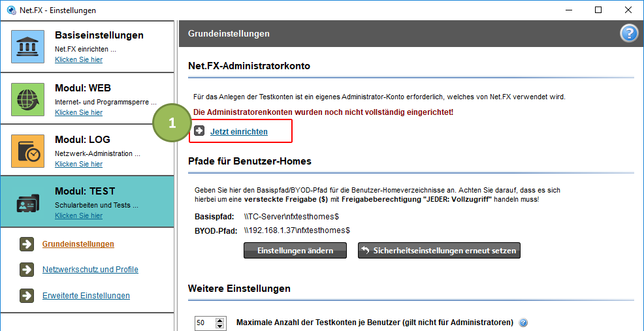Screen dimensions: 644x331
Task: Click the arrow icon next to Grundeinstellungen
Action: point(27,244)
